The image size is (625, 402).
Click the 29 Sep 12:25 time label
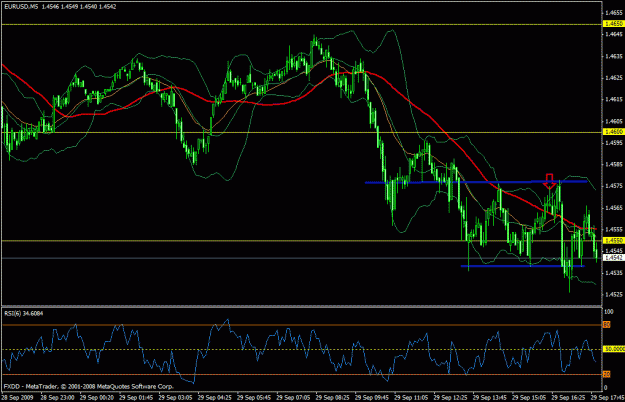click(450, 398)
